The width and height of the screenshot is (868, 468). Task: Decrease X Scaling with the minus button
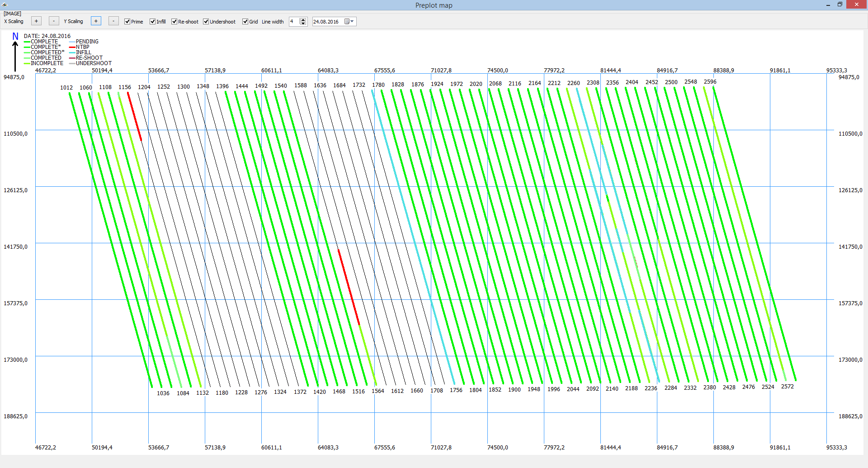pyautogui.click(x=54, y=21)
